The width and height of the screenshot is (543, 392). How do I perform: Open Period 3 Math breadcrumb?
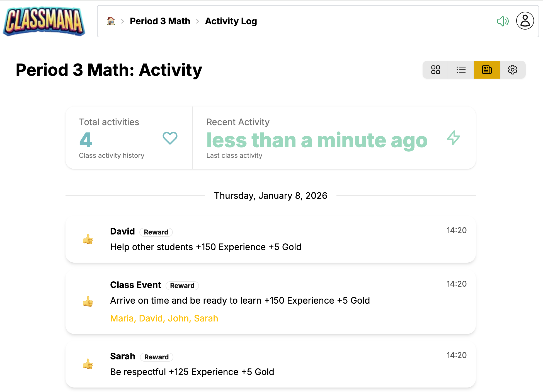pyautogui.click(x=160, y=21)
